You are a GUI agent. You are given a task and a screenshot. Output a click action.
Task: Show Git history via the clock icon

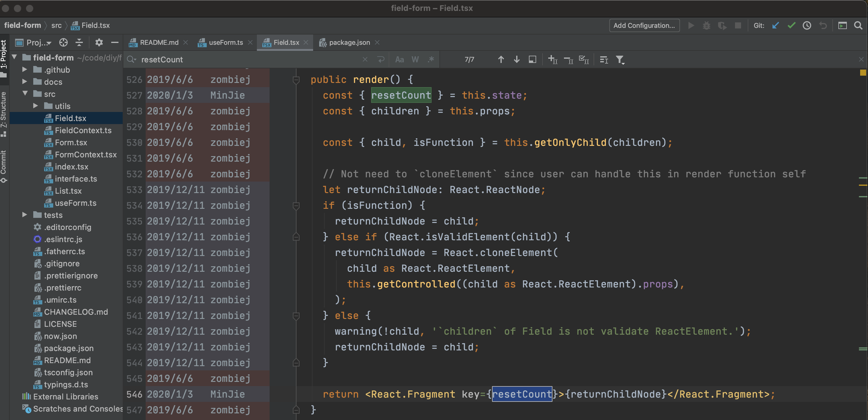click(807, 25)
